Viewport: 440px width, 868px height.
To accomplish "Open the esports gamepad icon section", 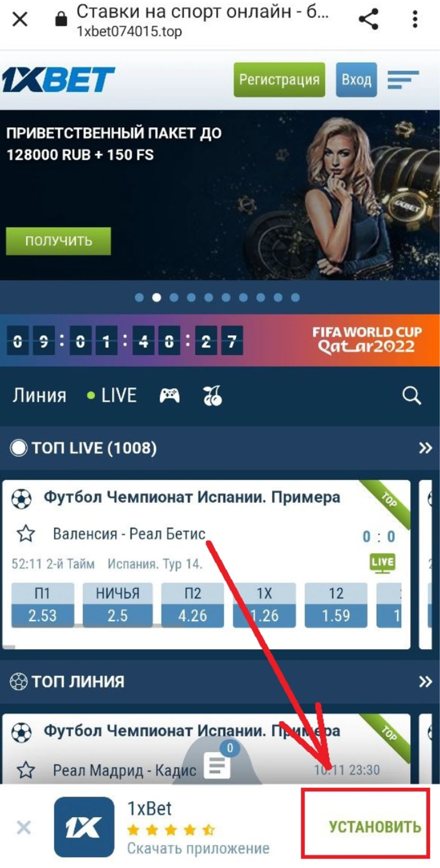I will [x=169, y=395].
